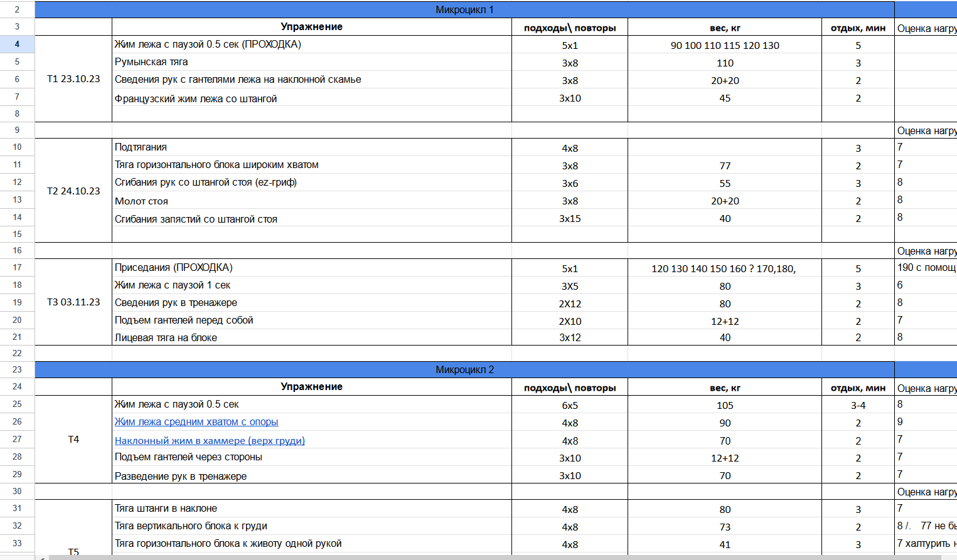Select cell 'Сведения рук с гантелями лежа на наклонной скамье'
Screen dimensions: 957x560
[x=312, y=80]
